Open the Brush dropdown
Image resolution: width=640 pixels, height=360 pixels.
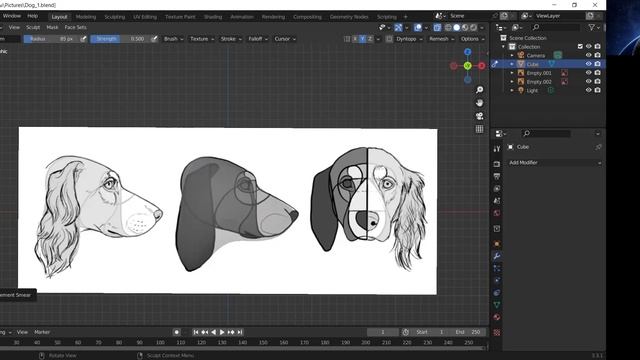click(173, 39)
